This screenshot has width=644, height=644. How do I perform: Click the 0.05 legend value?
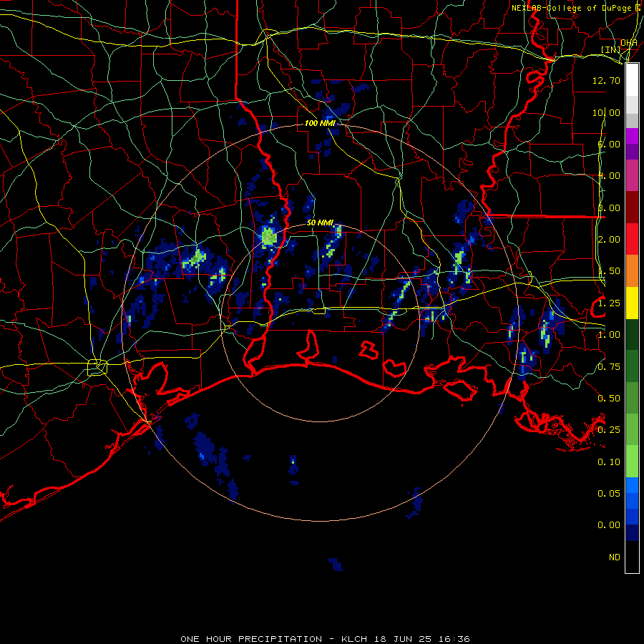[x=609, y=493]
